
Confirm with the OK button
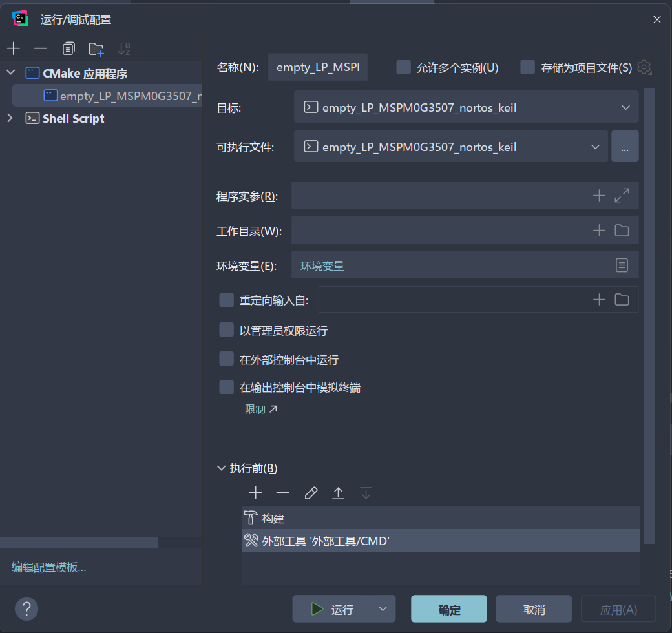tap(448, 608)
